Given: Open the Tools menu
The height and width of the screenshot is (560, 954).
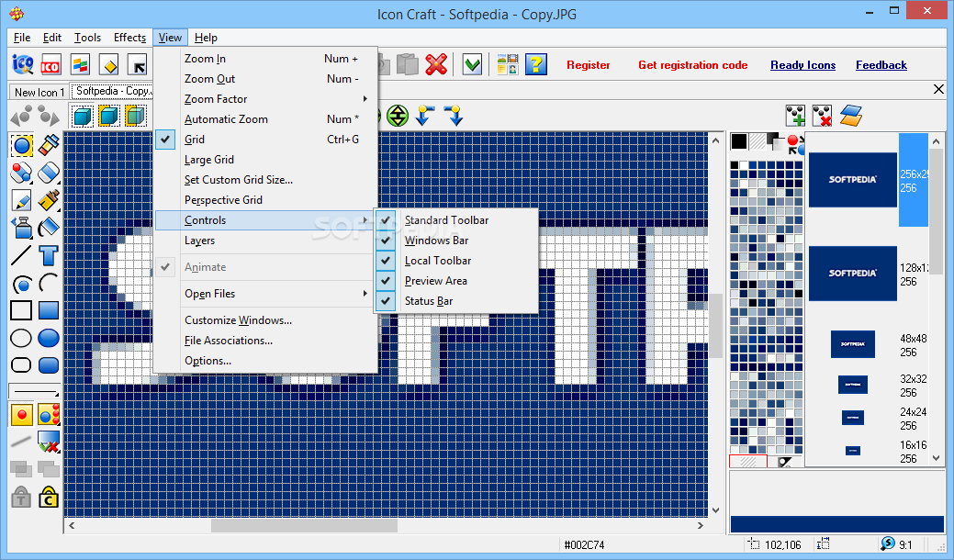Looking at the screenshot, I should 87,38.
